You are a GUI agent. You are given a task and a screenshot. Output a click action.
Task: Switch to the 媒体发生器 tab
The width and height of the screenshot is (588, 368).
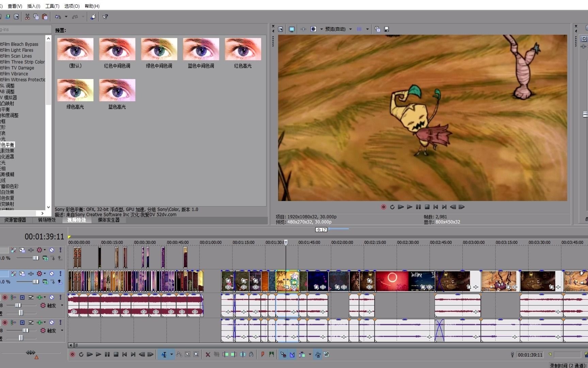coord(109,220)
